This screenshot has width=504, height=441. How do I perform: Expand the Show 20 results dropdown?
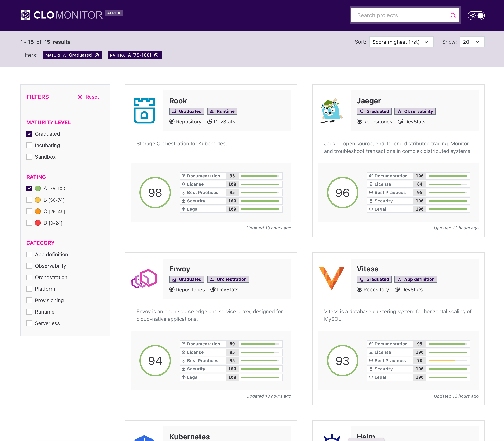coord(472,42)
